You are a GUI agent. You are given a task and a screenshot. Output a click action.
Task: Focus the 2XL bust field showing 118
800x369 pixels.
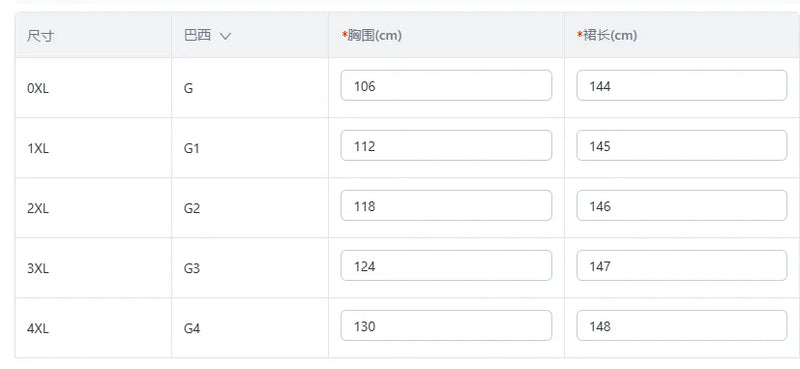[x=446, y=206]
